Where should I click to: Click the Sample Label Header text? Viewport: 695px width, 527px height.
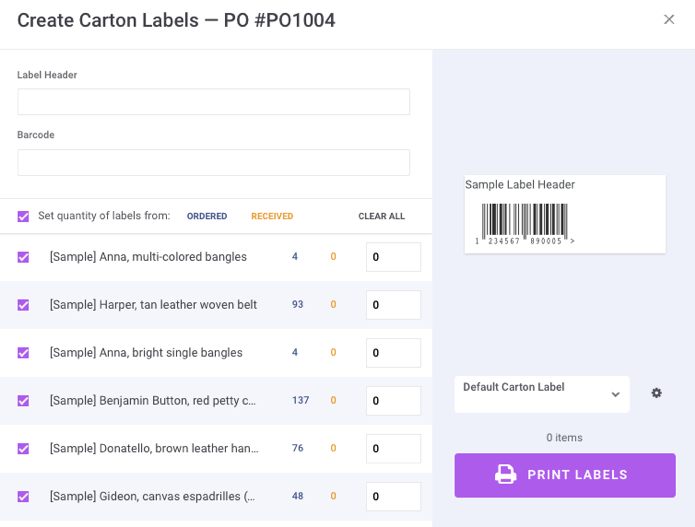[520, 185]
